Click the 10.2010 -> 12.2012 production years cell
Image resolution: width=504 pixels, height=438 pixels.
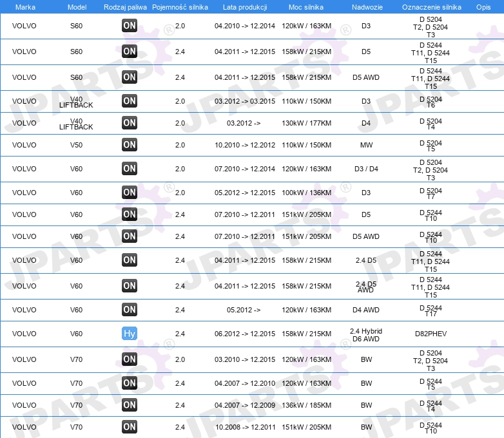[245, 145]
